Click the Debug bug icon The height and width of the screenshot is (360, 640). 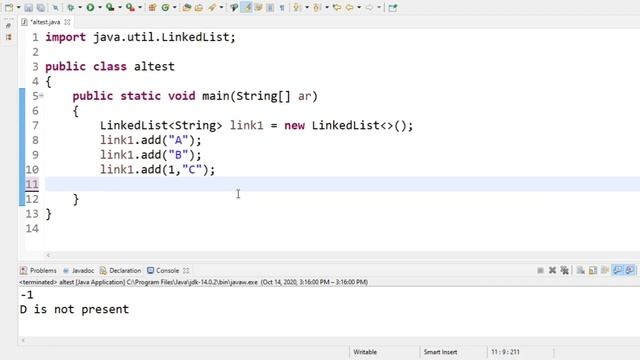click(x=71, y=7)
